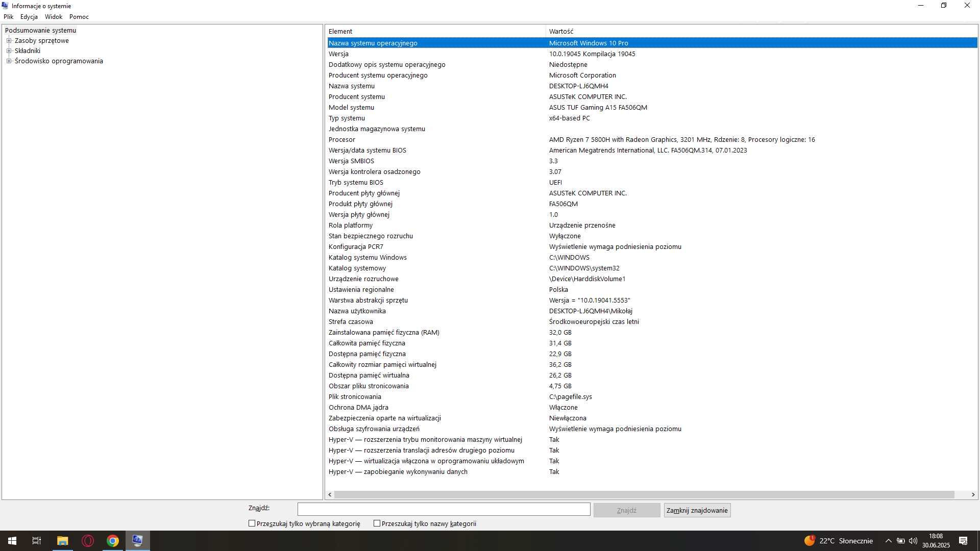Screen dimensions: 980x551
Task: Select the Zasoby sprzętowe tree label
Action: pos(42,41)
